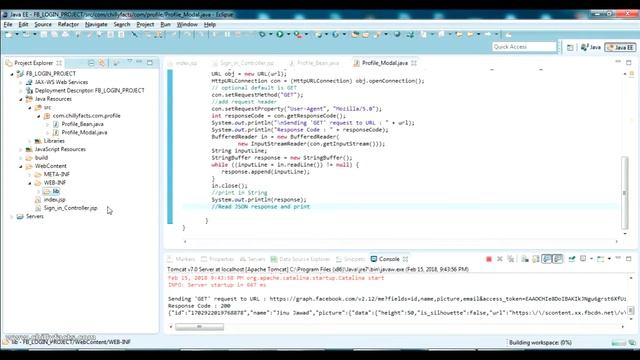Open the Run icon dropdown arrow
The width and height of the screenshot is (640, 360).
pos(288,35)
